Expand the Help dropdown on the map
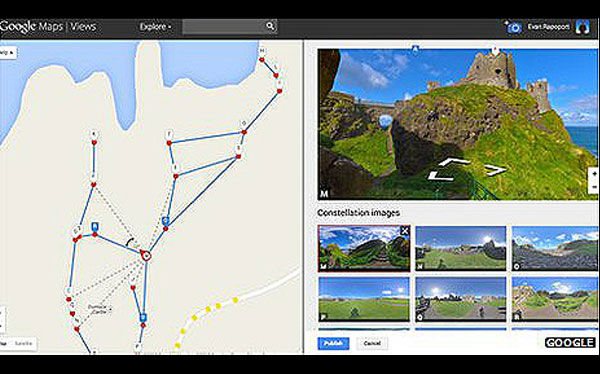 click(8, 52)
